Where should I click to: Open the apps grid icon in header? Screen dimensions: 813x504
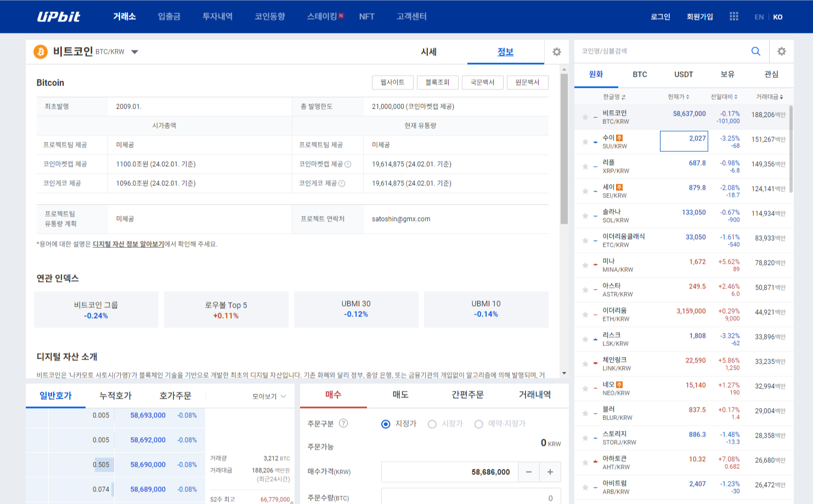tap(733, 16)
